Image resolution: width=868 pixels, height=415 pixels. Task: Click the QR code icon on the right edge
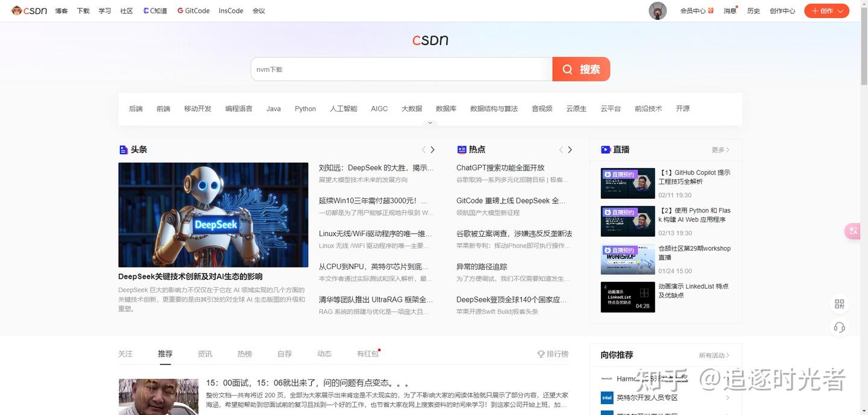[839, 304]
